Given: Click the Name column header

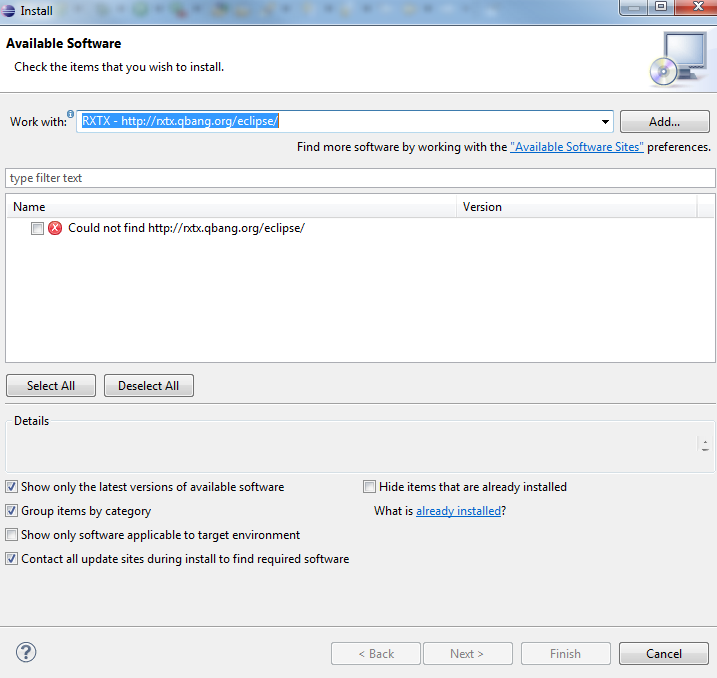Looking at the screenshot, I should (232, 207).
